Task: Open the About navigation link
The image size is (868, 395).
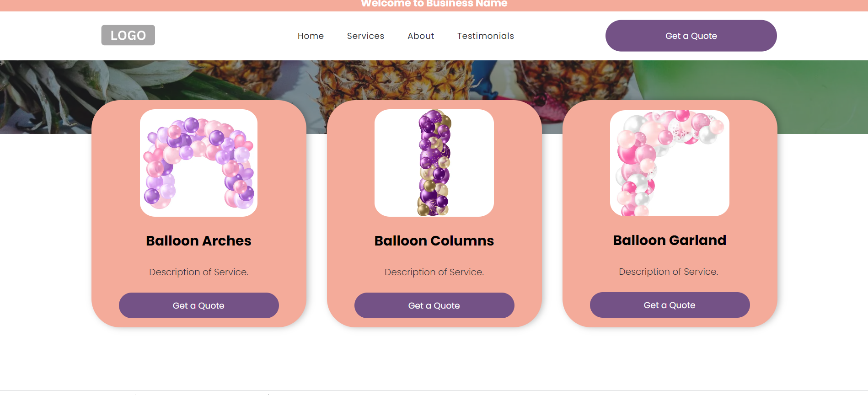Action: [x=420, y=36]
